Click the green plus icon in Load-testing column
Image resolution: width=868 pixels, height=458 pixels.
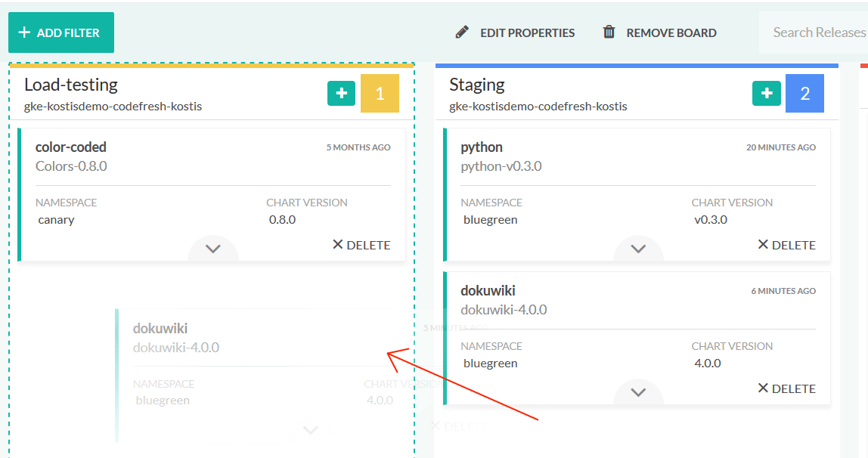(341, 93)
